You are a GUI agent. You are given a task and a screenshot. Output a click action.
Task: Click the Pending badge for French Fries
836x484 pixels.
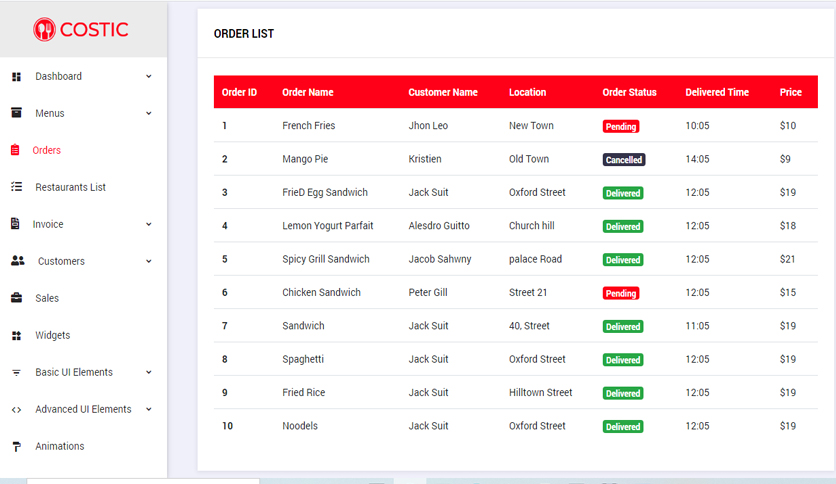[621, 126]
